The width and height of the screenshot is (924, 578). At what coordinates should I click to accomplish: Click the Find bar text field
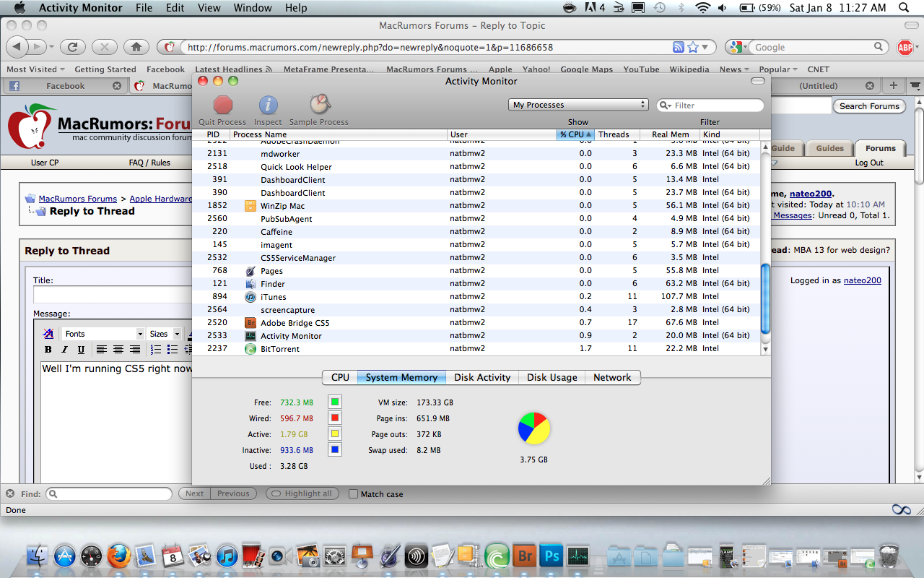pos(108,494)
